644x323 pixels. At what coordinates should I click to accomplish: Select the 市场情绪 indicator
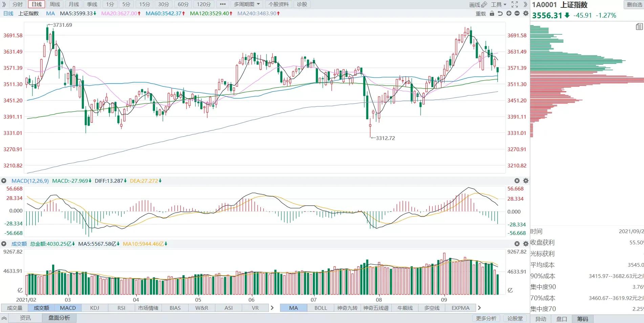(x=148, y=308)
